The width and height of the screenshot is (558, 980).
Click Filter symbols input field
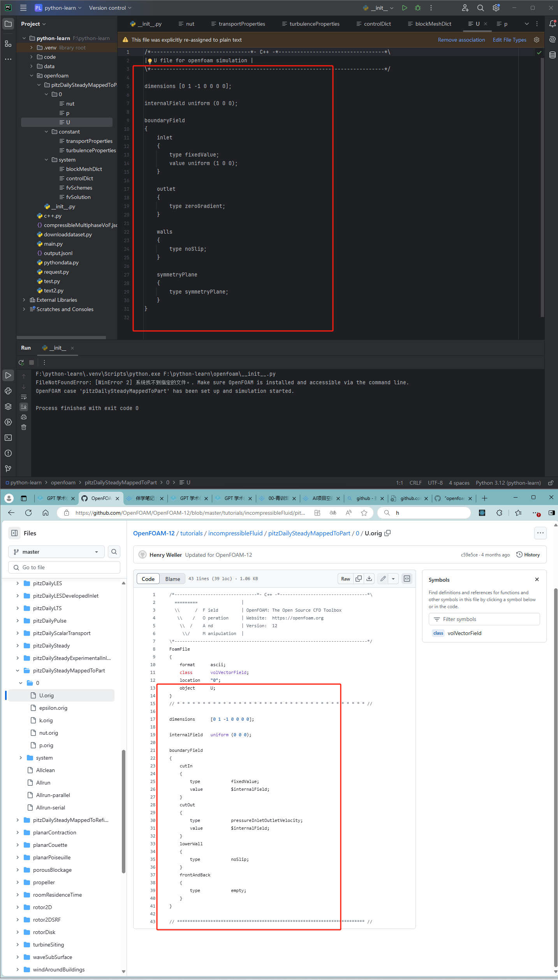pyautogui.click(x=484, y=619)
